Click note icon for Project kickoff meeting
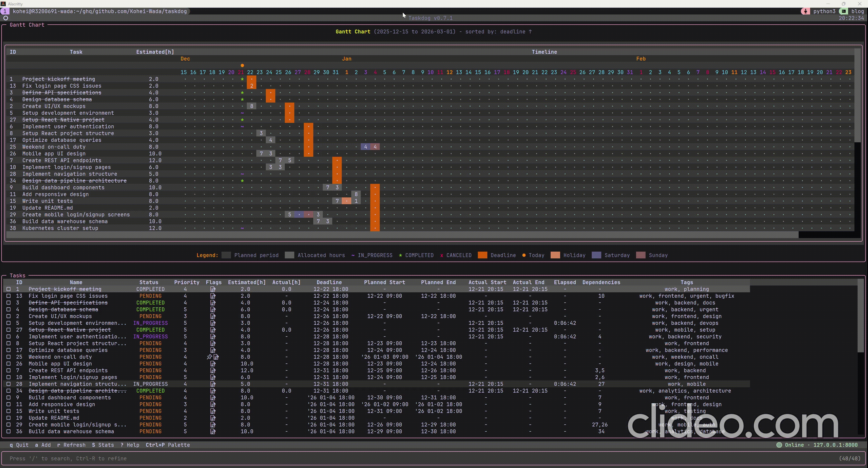This screenshot has width=868, height=468. coord(213,289)
